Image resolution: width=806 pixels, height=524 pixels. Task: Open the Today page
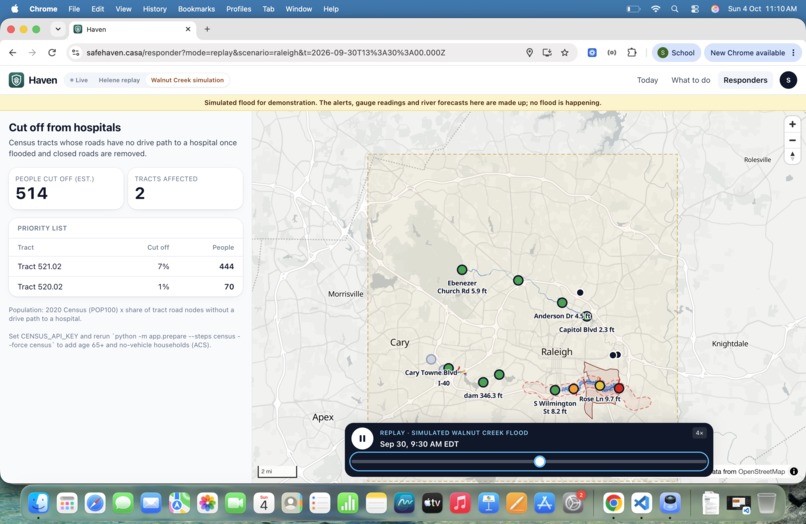coord(647,80)
